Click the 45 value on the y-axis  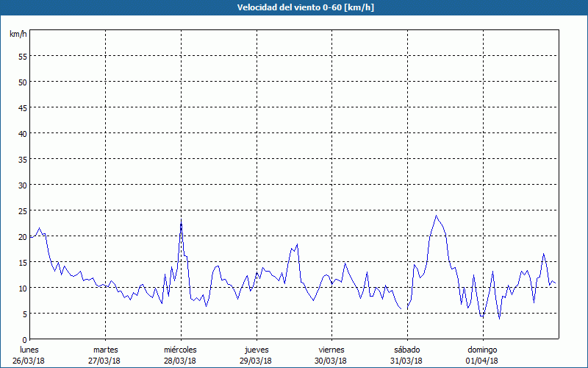[22, 107]
